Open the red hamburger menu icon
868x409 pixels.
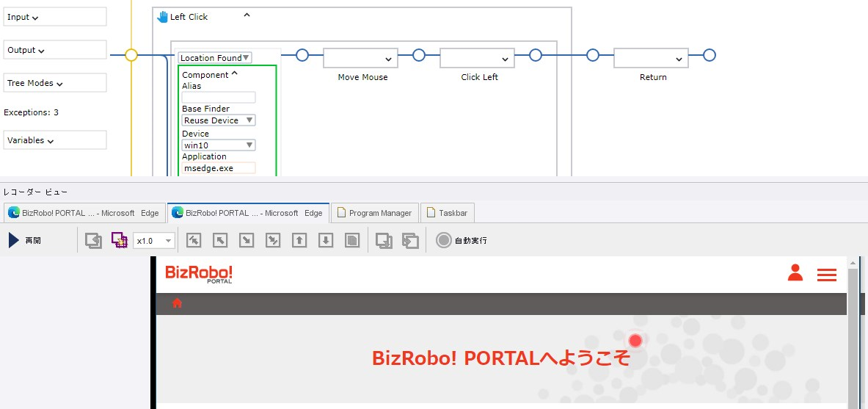[x=827, y=275]
